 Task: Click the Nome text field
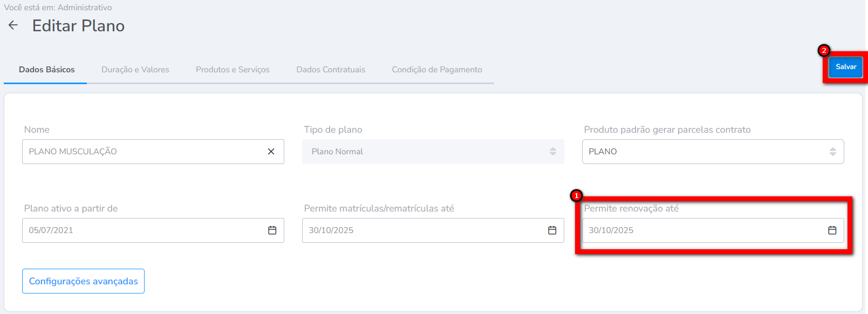tap(140, 152)
